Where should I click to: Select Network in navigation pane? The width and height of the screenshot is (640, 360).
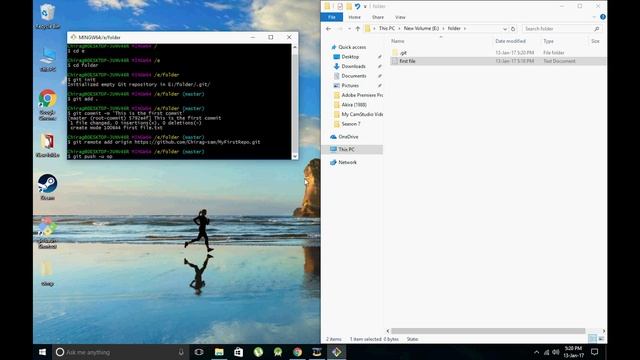click(347, 162)
